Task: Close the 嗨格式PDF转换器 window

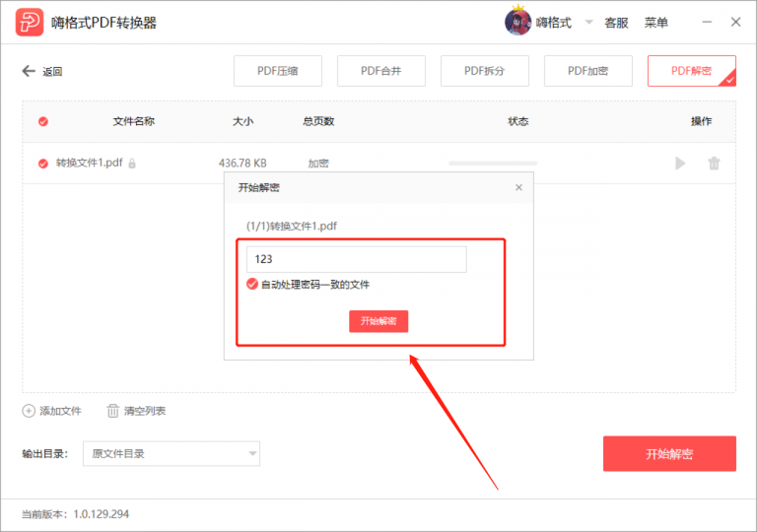Action: (x=735, y=23)
